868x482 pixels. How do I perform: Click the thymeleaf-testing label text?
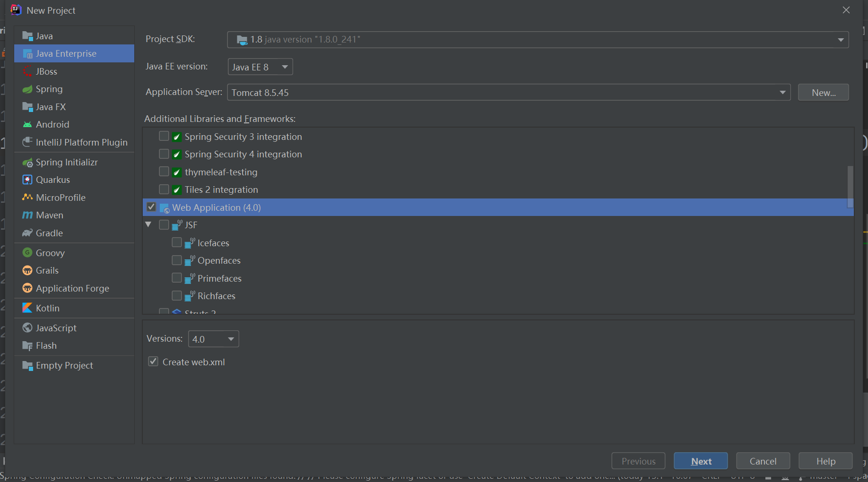click(221, 172)
